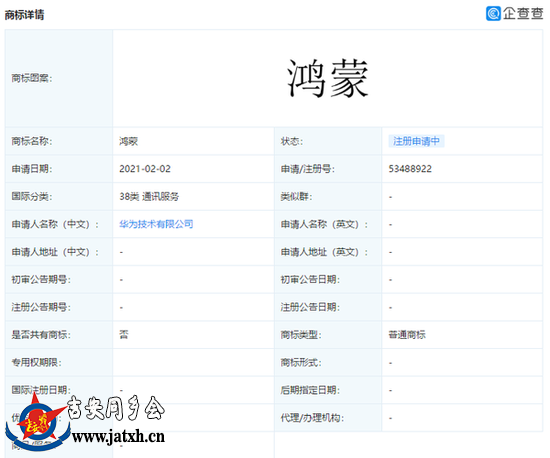Click the 国际分类 label
Screen dimensions: 550x458
click(x=32, y=196)
